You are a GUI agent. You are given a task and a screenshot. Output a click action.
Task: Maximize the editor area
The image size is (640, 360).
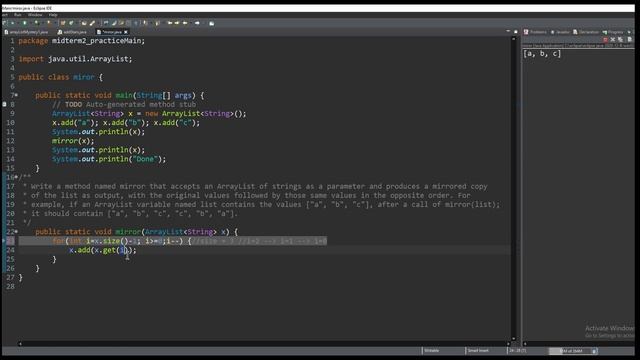coord(516,31)
